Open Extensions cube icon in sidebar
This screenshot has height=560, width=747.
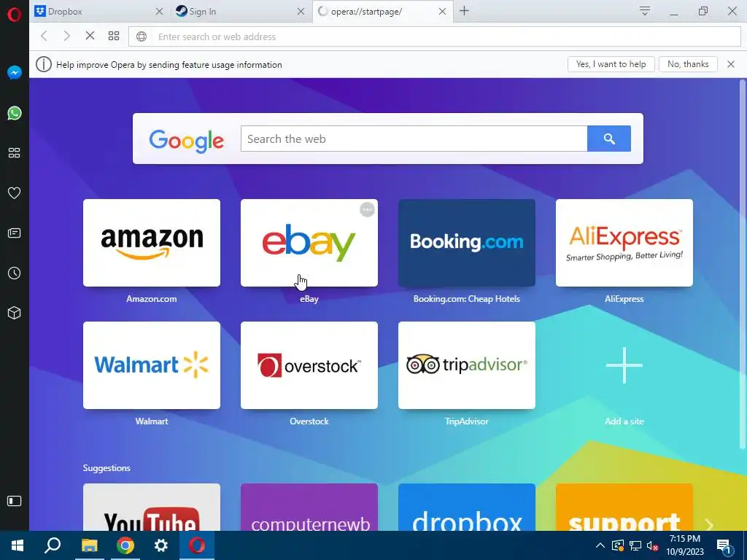(x=15, y=313)
